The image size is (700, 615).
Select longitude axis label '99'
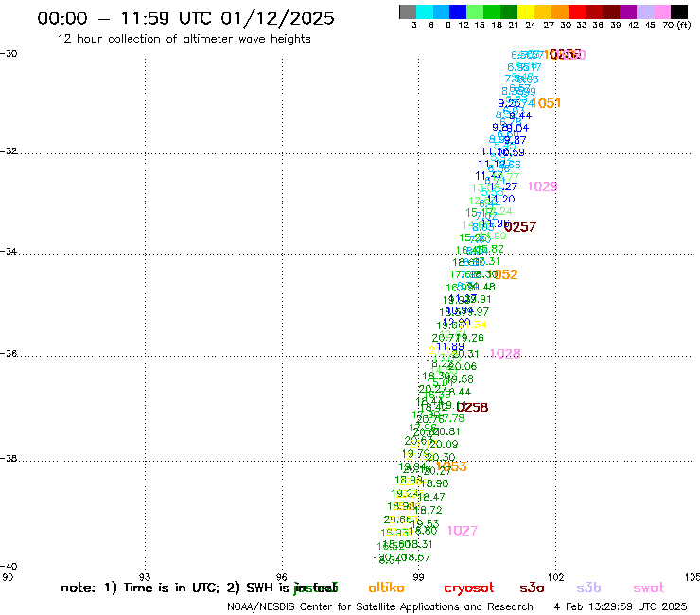[418, 577]
